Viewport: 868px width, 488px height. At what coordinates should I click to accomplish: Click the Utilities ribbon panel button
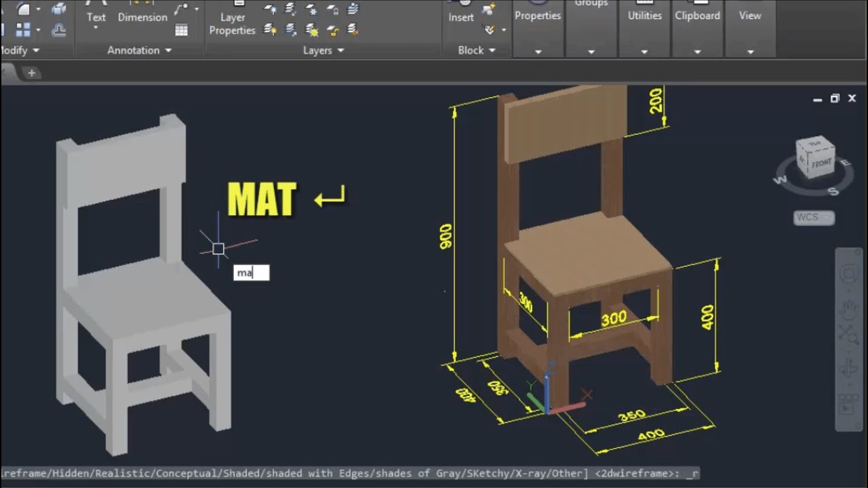[x=644, y=28]
